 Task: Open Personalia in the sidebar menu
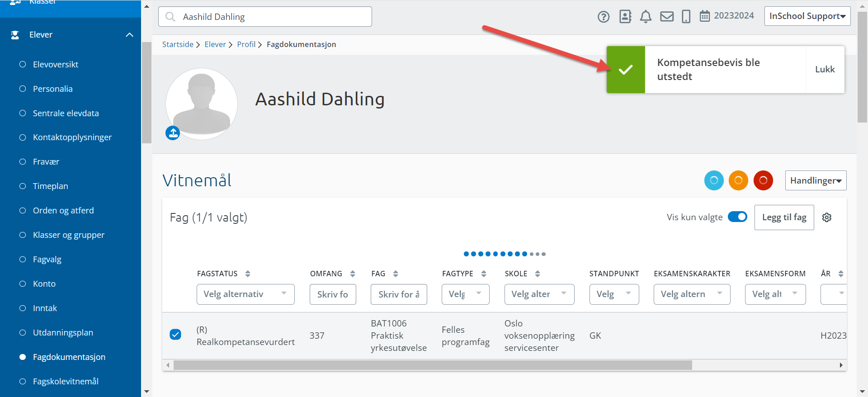tap(52, 89)
